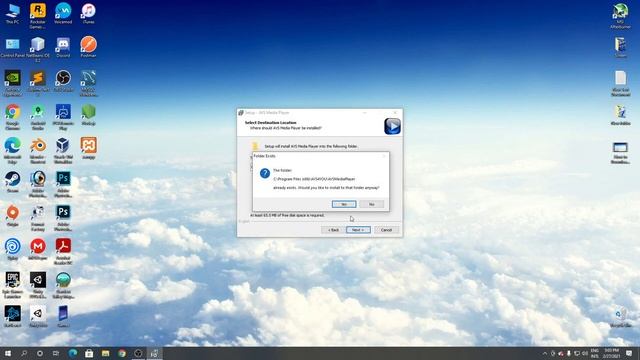
Task: Open GeForce Experience desktop shortcut
Action: [12, 83]
